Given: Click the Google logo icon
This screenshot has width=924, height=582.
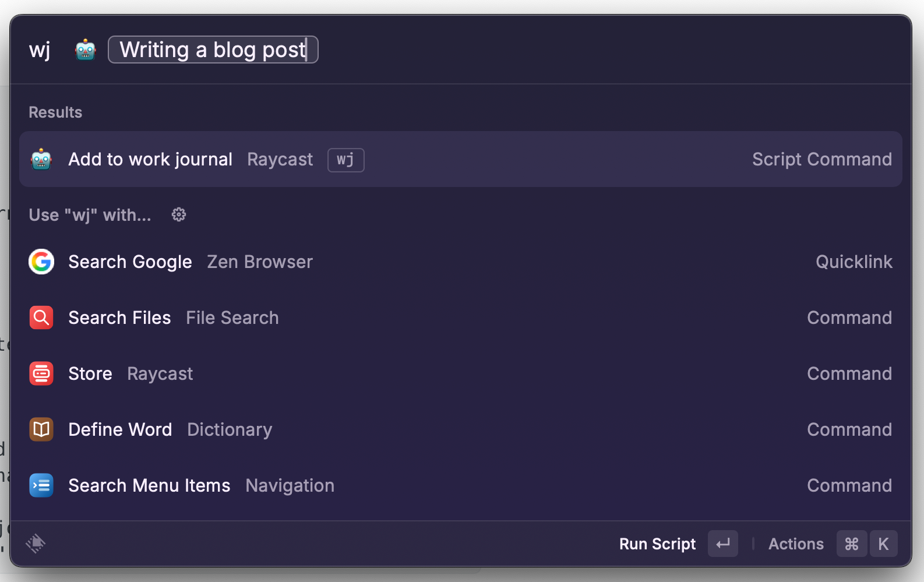Looking at the screenshot, I should pyautogui.click(x=41, y=262).
